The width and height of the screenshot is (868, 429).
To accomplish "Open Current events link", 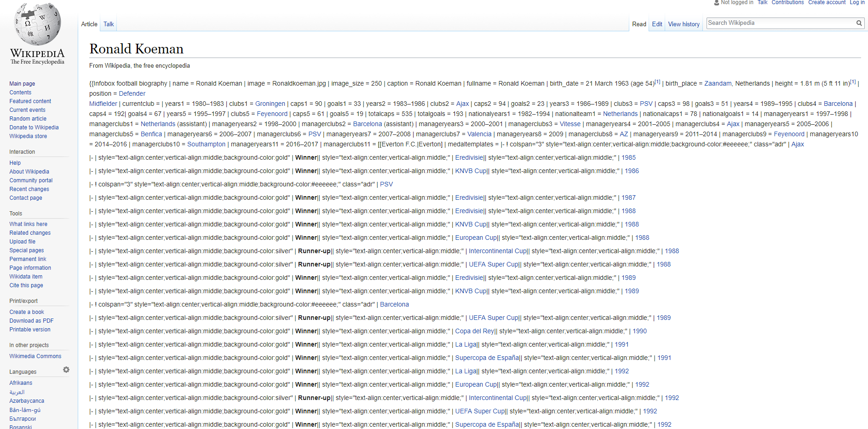I will tap(28, 110).
